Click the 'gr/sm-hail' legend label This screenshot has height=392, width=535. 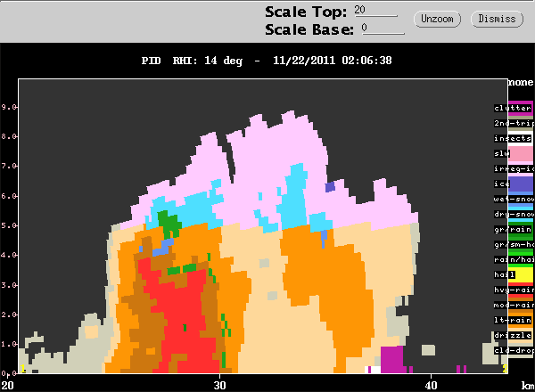514,244
